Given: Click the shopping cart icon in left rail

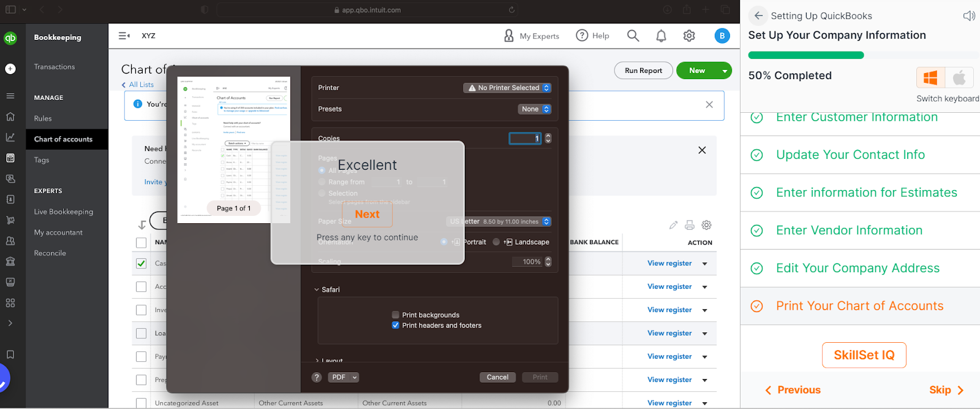Looking at the screenshot, I should (x=10, y=220).
